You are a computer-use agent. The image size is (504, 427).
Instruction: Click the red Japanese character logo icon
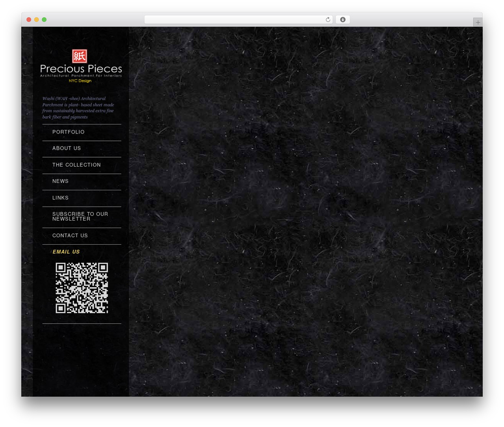pos(80,56)
